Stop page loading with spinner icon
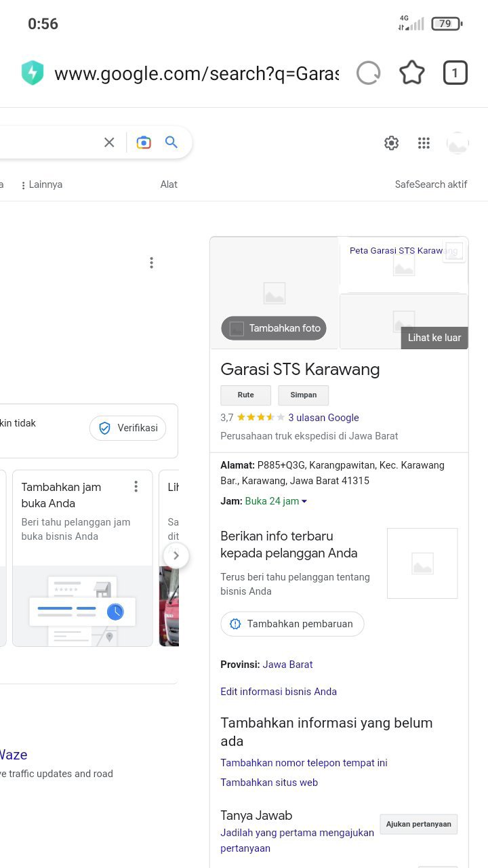This screenshot has height=868, width=488. click(368, 73)
